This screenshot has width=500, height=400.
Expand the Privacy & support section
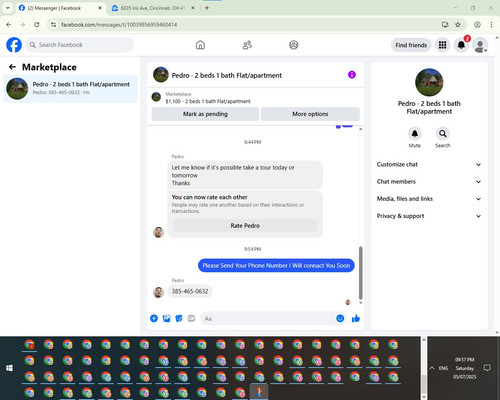(x=429, y=216)
